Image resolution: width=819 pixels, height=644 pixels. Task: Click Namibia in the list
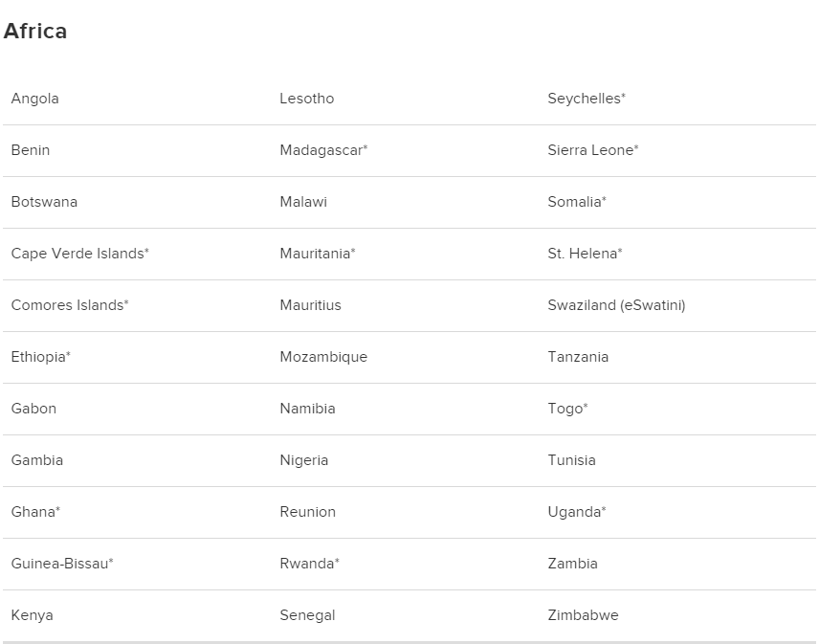point(308,409)
